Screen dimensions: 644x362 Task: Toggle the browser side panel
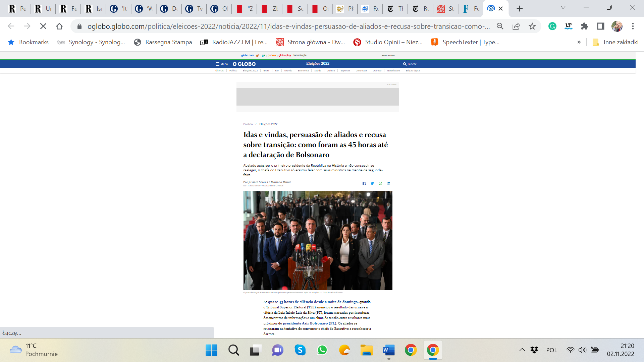click(601, 26)
